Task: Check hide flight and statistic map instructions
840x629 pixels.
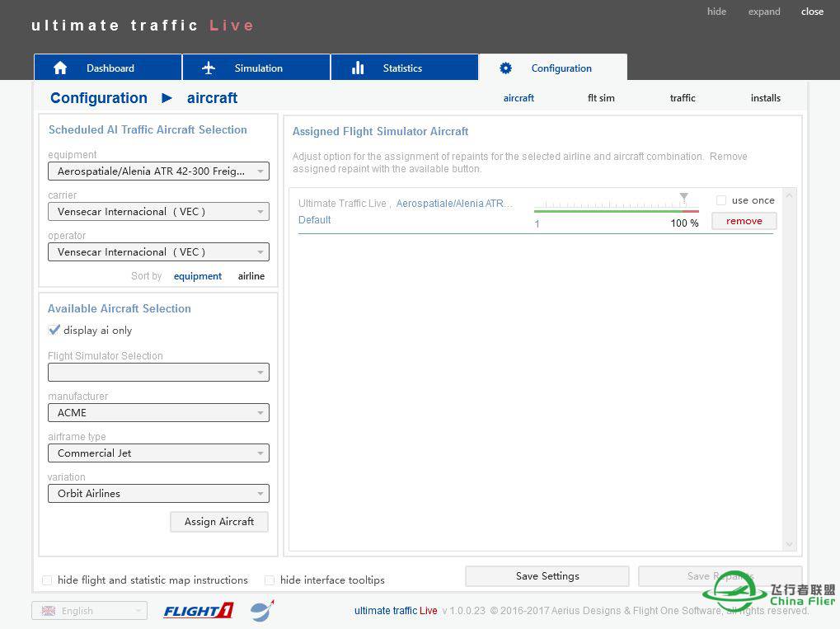Action: click(47, 580)
